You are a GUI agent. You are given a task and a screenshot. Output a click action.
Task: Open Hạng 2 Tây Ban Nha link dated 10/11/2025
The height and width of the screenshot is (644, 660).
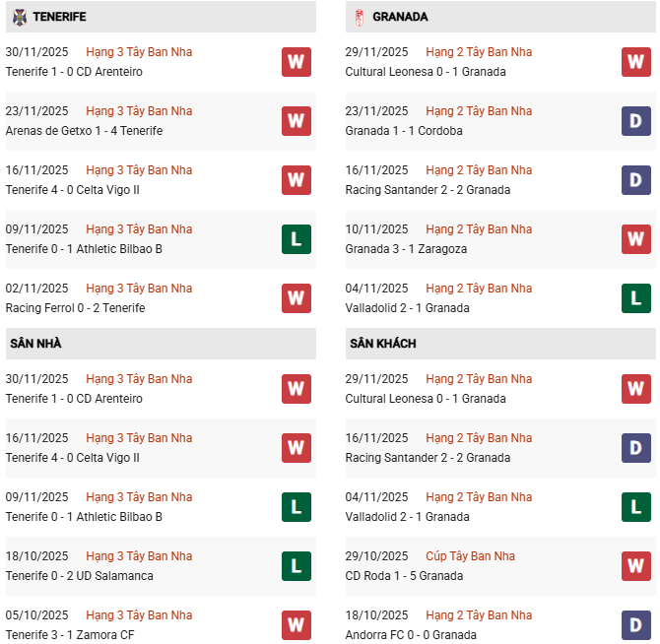pyautogui.click(x=479, y=229)
